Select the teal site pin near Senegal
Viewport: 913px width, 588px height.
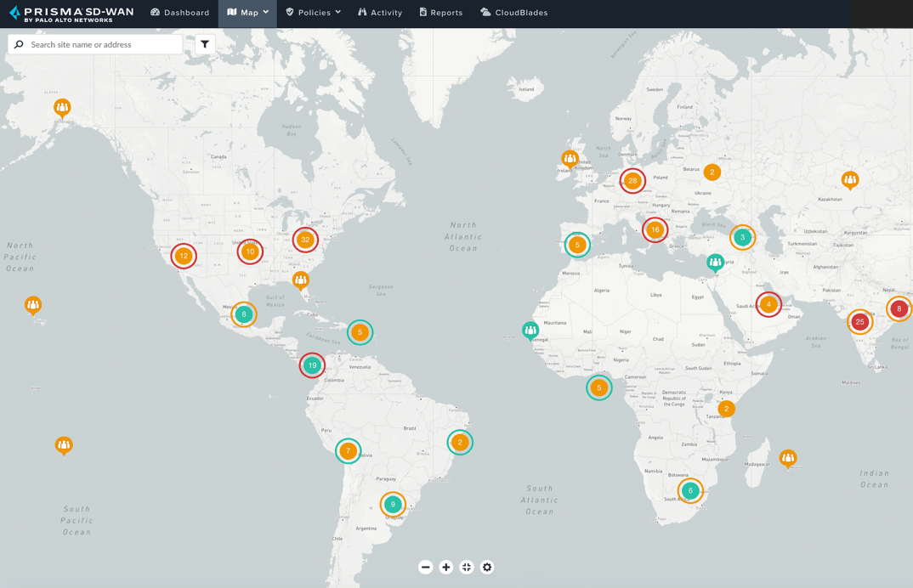point(530,330)
